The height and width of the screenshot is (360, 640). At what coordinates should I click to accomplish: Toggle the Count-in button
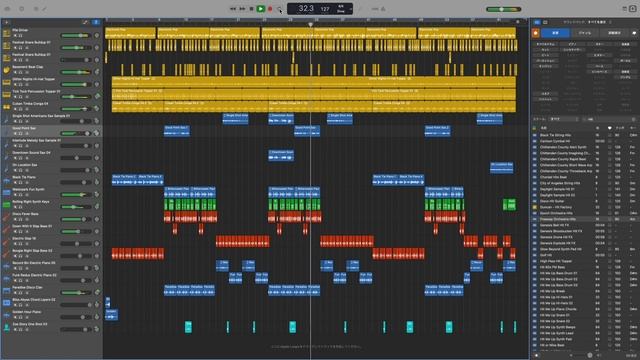click(375, 9)
